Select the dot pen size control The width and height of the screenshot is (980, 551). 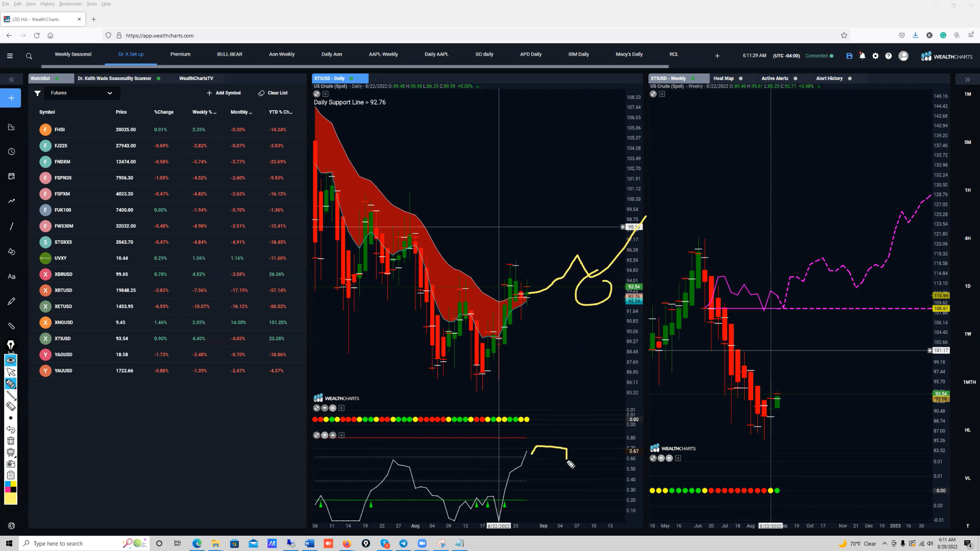tap(11, 418)
